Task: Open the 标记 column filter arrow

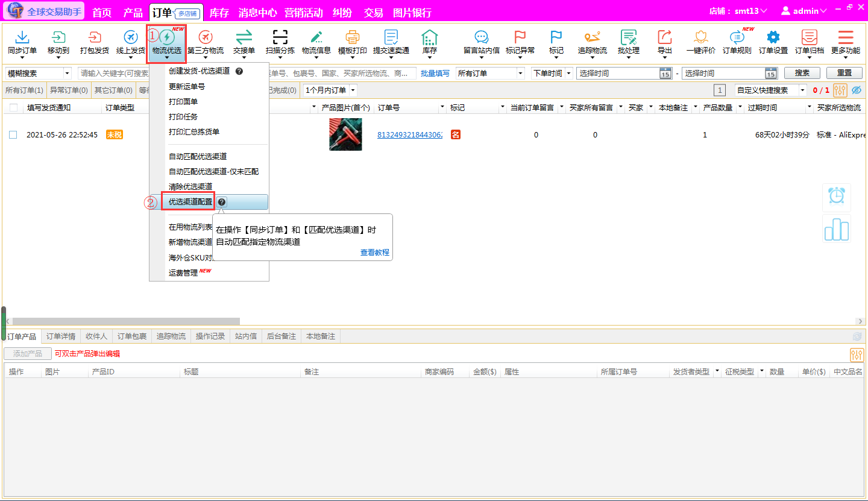Action: (503, 107)
